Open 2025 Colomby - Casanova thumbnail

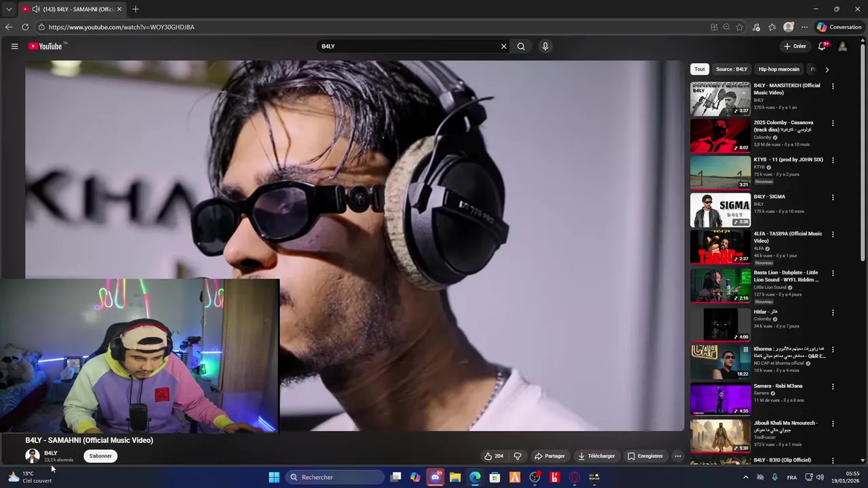[x=720, y=136]
